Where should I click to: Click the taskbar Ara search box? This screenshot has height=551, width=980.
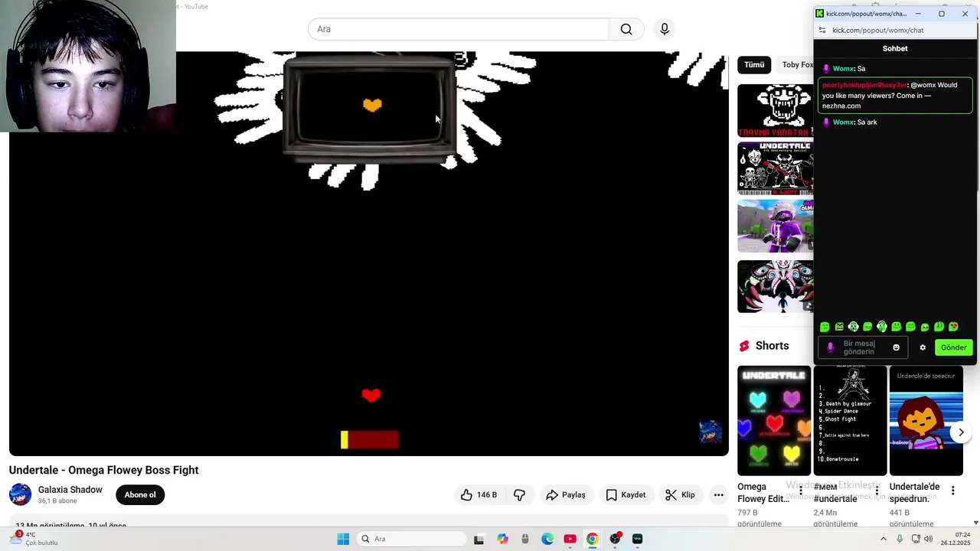(x=413, y=539)
